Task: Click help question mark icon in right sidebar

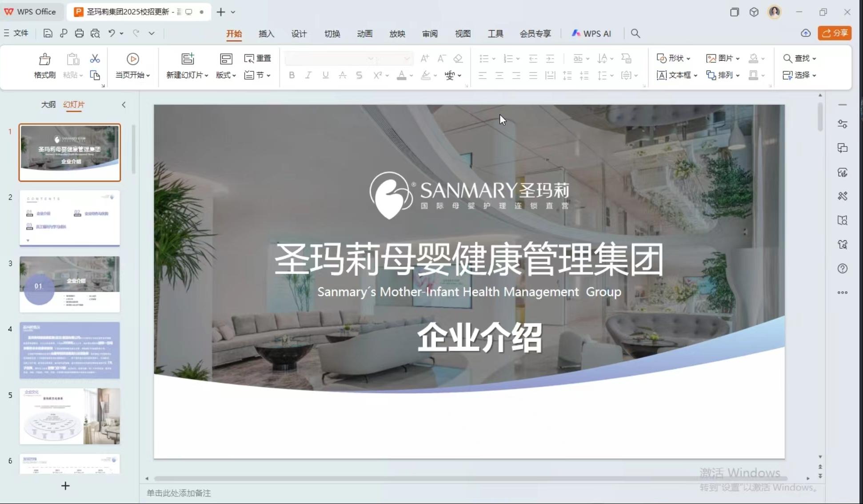Action: point(842,268)
